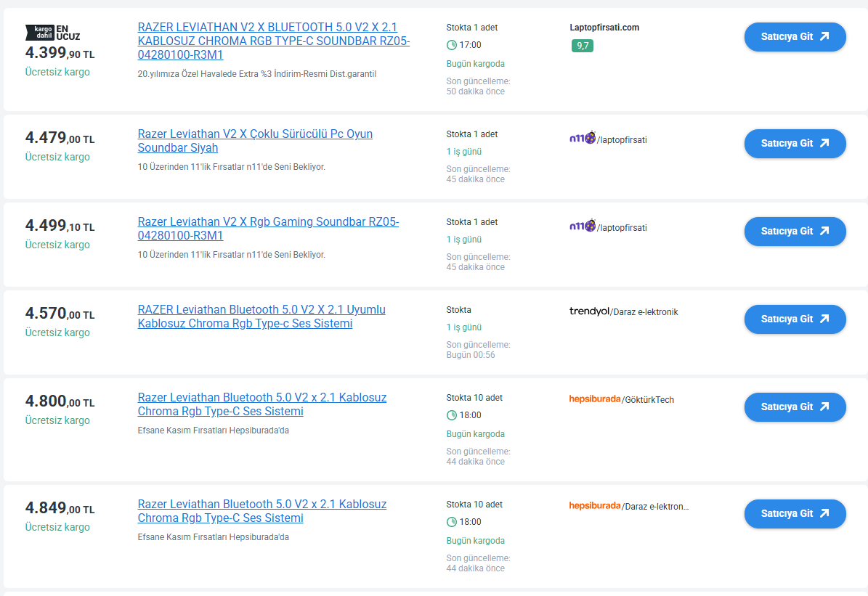Click the price 4.849,00 TL
Screen dimensions: 868x596
tap(60, 508)
